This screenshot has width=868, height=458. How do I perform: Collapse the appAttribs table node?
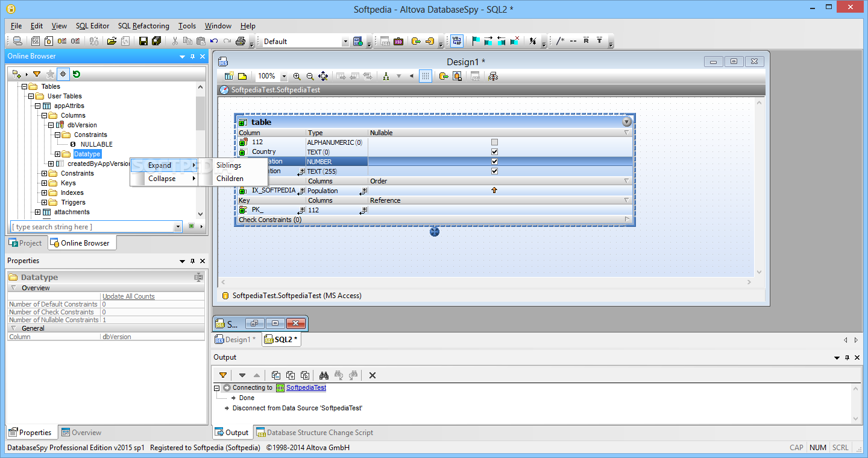coord(37,106)
